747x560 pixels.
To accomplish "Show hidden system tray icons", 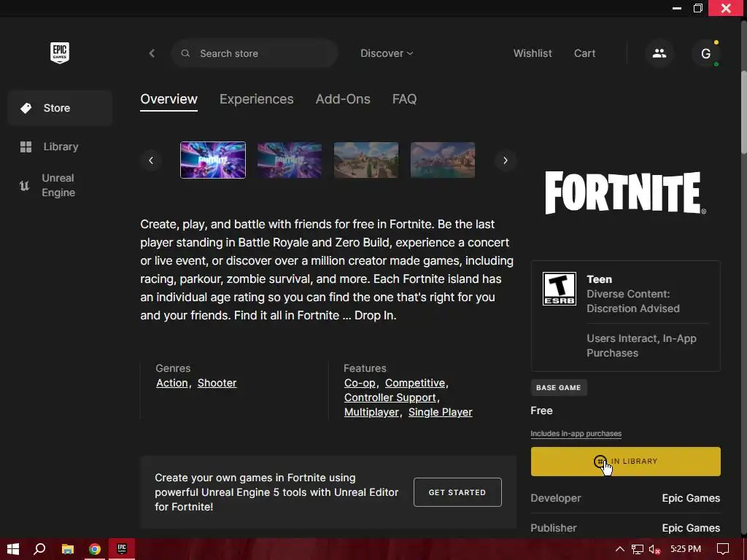I will [x=620, y=549].
